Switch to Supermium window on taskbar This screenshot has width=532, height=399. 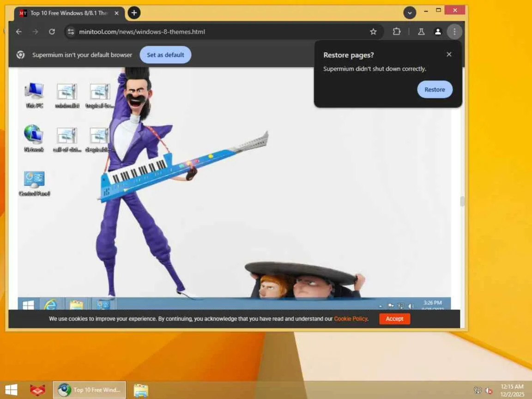tap(90, 390)
